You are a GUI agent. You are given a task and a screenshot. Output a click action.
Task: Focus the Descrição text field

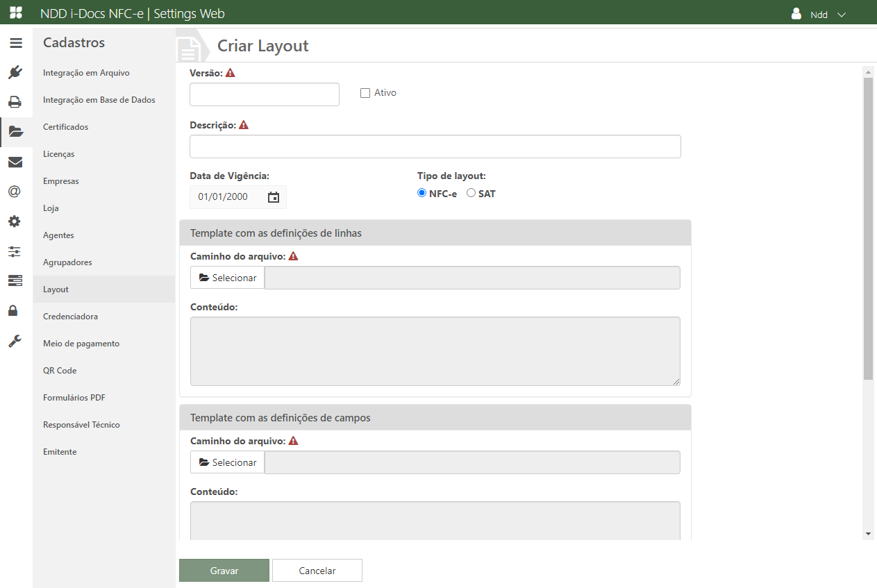pyautogui.click(x=435, y=146)
